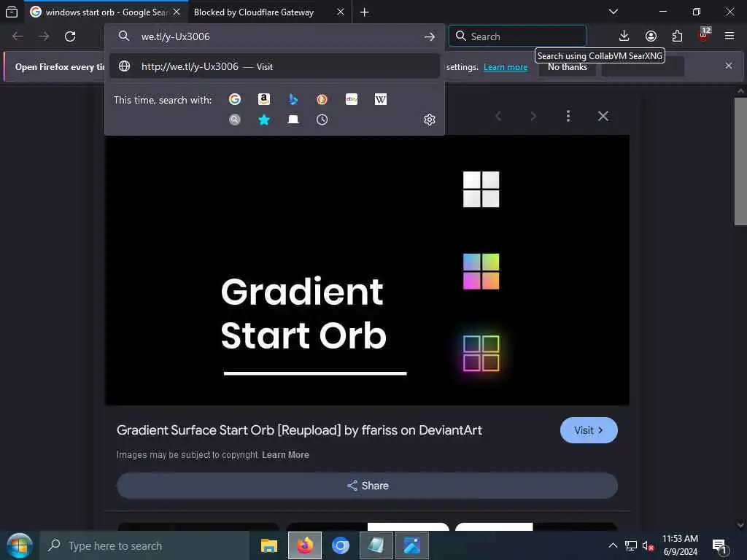The image size is (747, 560).
Task: Click the Share button
Action: 368,485
